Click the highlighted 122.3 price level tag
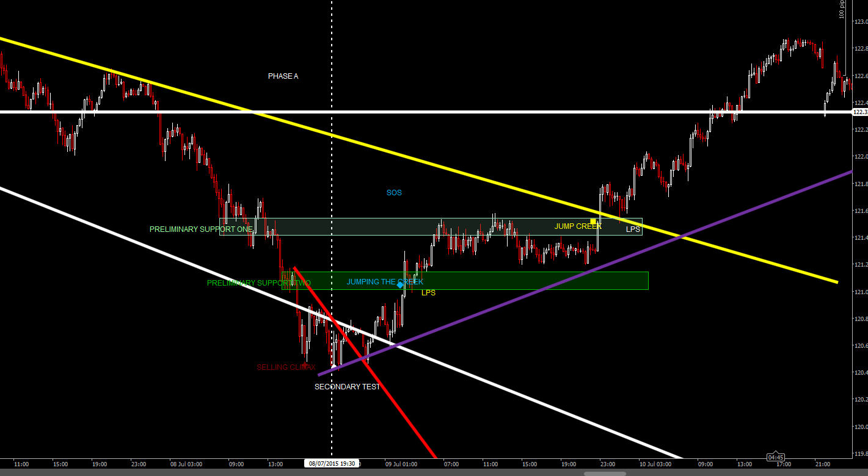 tap(860, 112)
